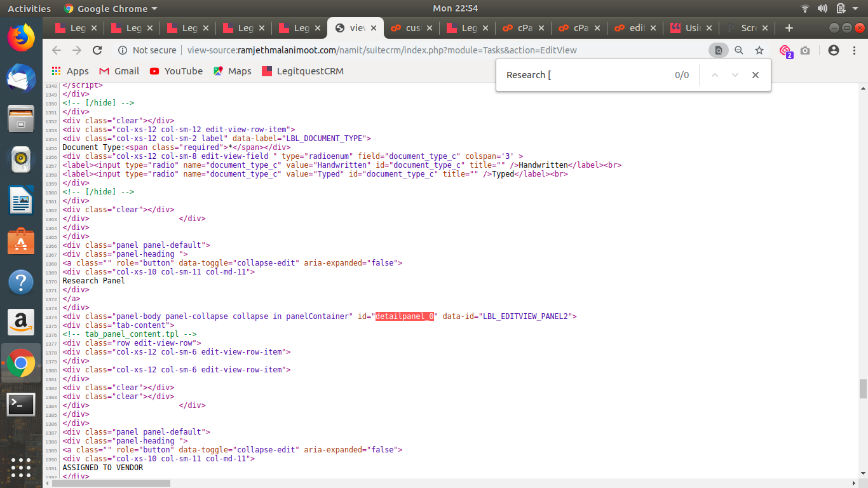Screen dimensions: 868x488
Task: Open the volume indicator in top bar
Action: [x=822, y=8]
